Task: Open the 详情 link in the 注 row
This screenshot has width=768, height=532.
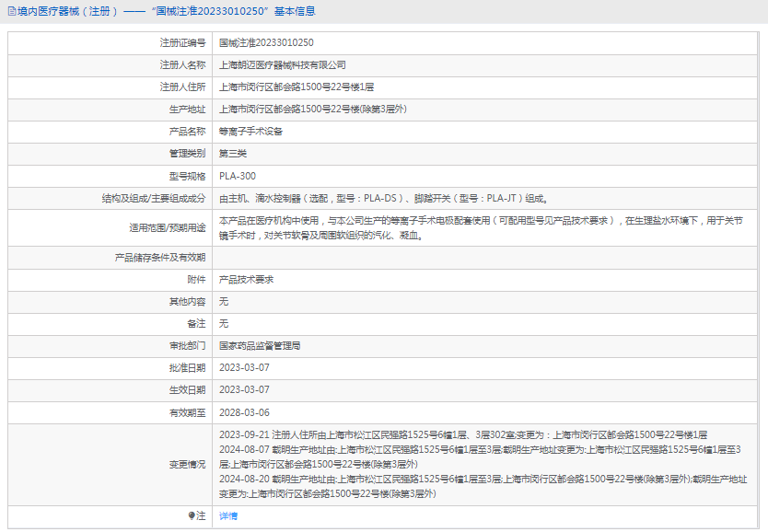Action: coord(228,515)
